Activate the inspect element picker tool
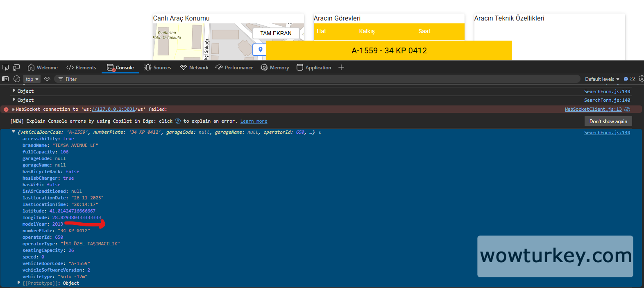The height and width of the screenshot is (288, 644). [x=5, y=68]
